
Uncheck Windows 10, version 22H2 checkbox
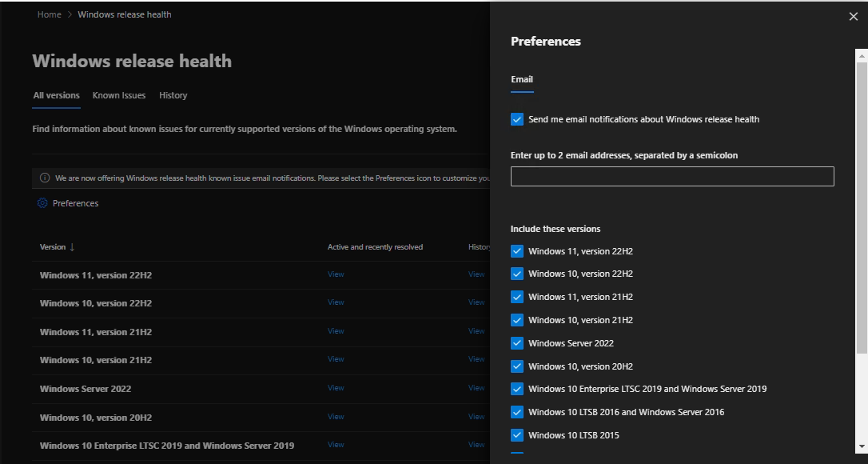517,274
